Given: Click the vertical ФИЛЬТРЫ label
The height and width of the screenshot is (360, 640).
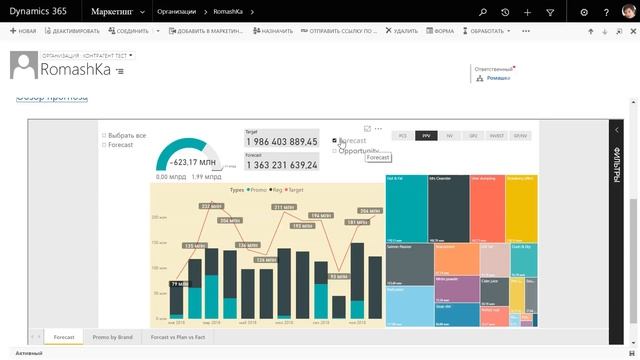Looking at the screenshot, I should coord(616,164).
